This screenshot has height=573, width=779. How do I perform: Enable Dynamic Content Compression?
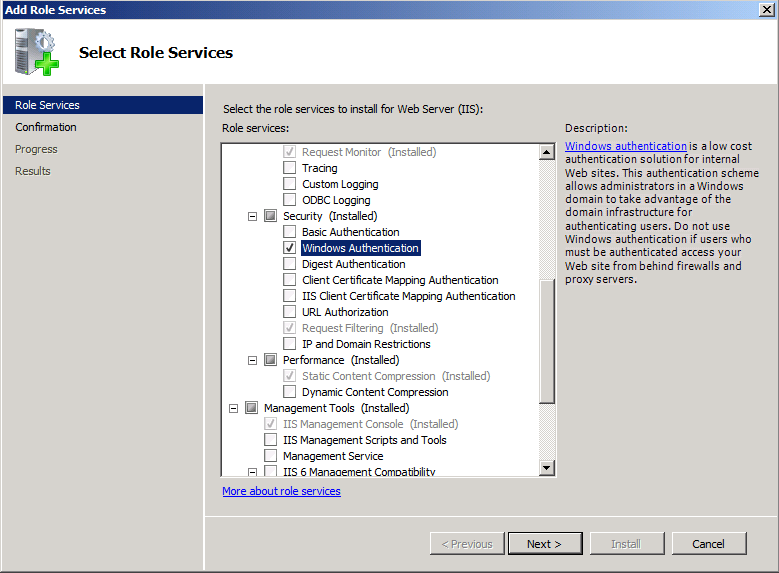(x=290, y=392)
